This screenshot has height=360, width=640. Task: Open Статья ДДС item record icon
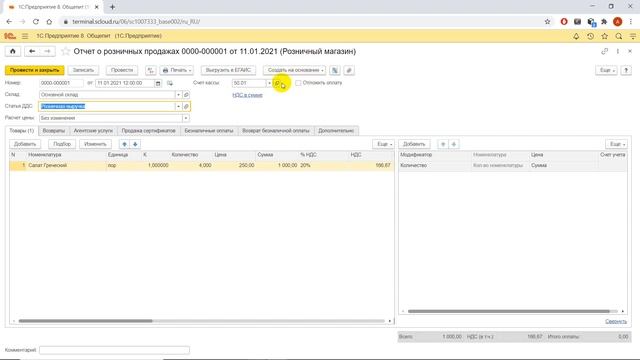(186, 107)
